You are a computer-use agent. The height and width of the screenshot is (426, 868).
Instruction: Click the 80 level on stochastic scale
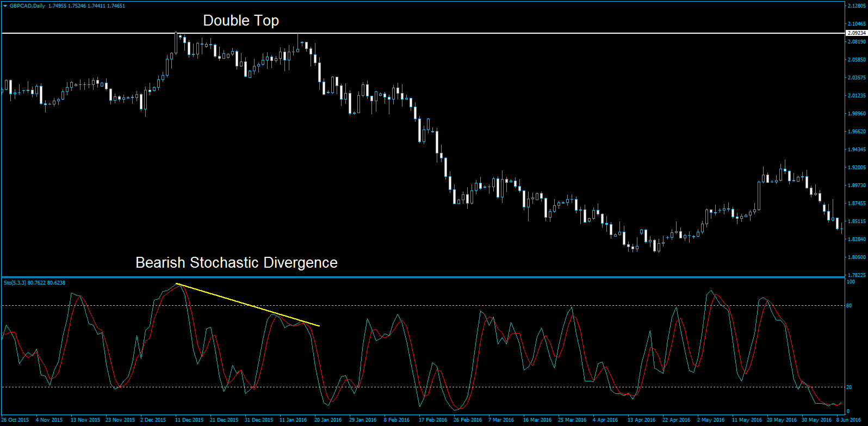(849, 306)
